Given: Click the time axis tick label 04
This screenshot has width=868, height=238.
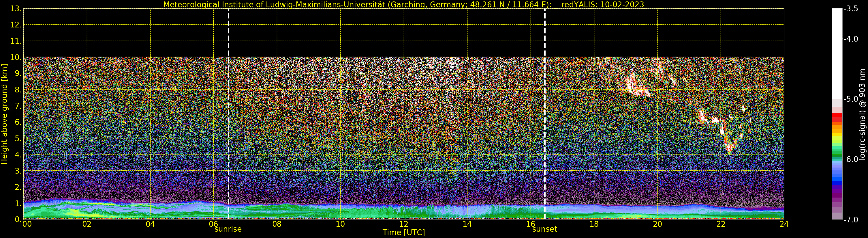Looking at the screenshot, I should coord(150,224).
